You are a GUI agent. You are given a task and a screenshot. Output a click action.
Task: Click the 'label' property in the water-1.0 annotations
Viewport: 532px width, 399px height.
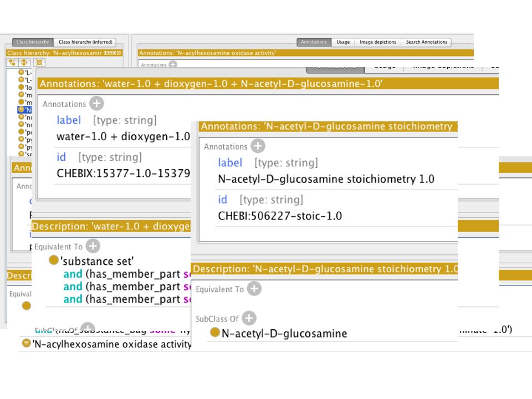coord(69,120)
